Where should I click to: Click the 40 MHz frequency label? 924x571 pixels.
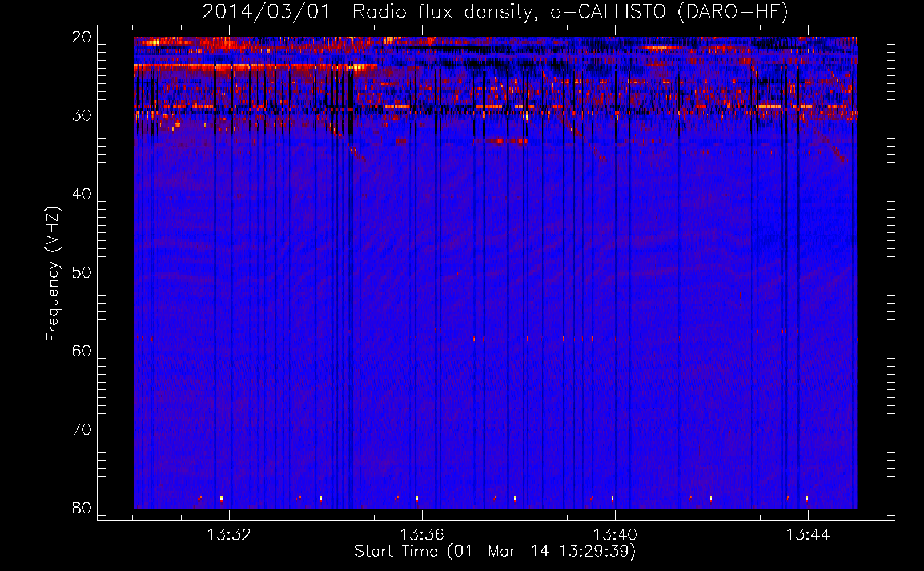pyautogui.click(x=82, y=194)
